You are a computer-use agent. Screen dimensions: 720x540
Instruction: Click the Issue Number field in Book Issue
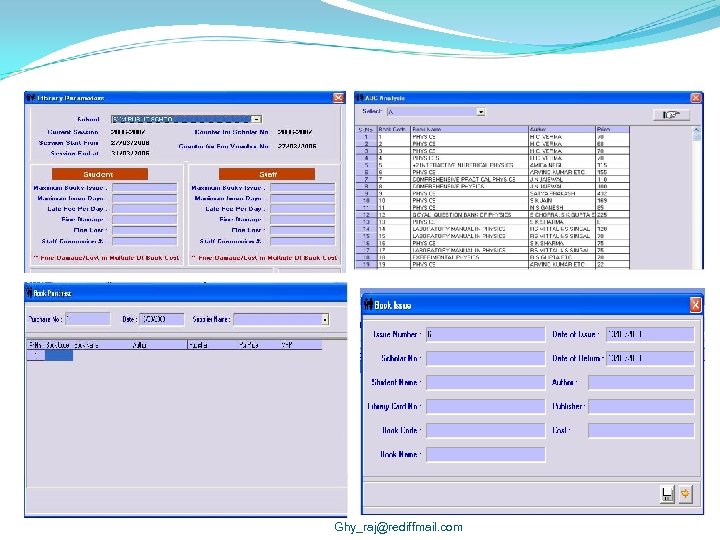coord(485,334)
